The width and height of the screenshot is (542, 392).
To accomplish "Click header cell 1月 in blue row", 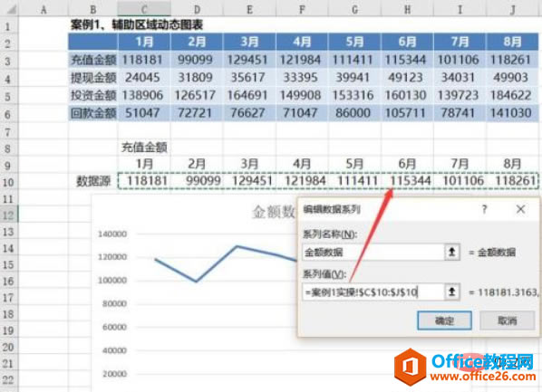I will click(144, 42).
